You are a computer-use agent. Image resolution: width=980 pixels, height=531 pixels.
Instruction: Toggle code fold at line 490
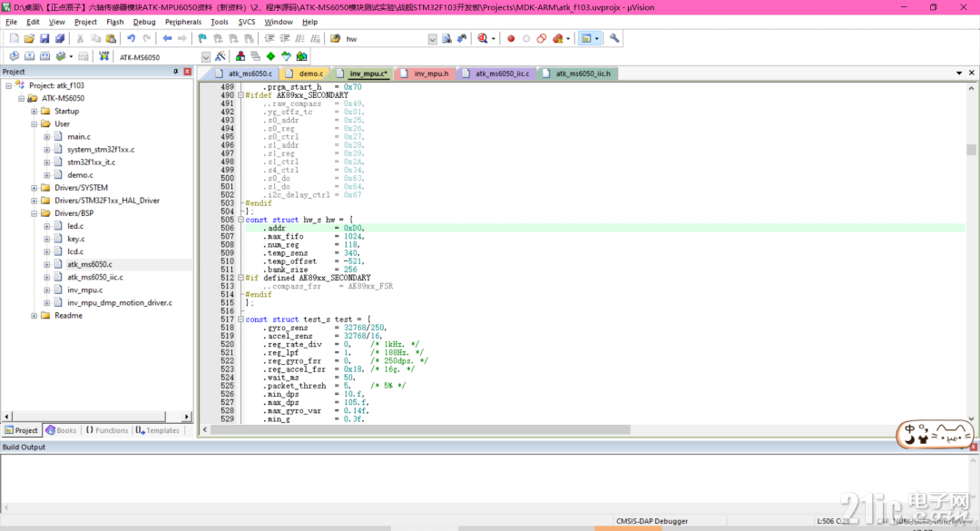tap(240, 95)
